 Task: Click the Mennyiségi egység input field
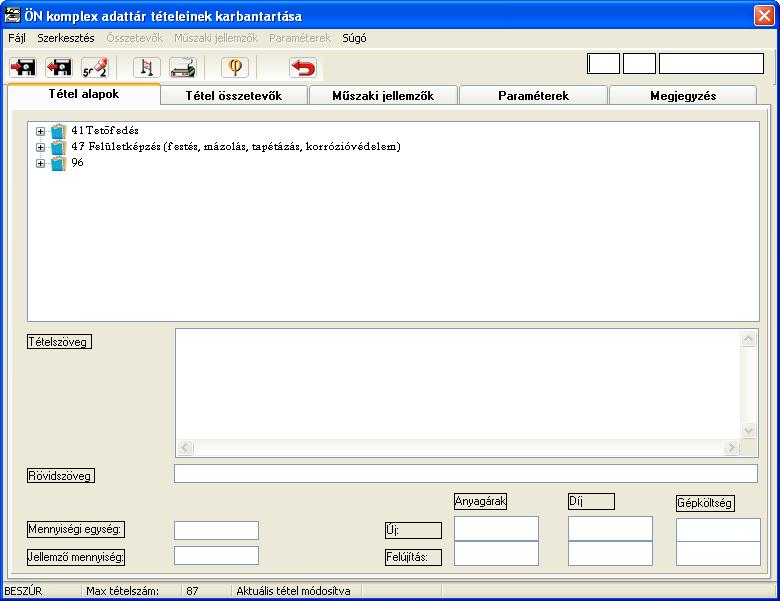pos(216,530)
